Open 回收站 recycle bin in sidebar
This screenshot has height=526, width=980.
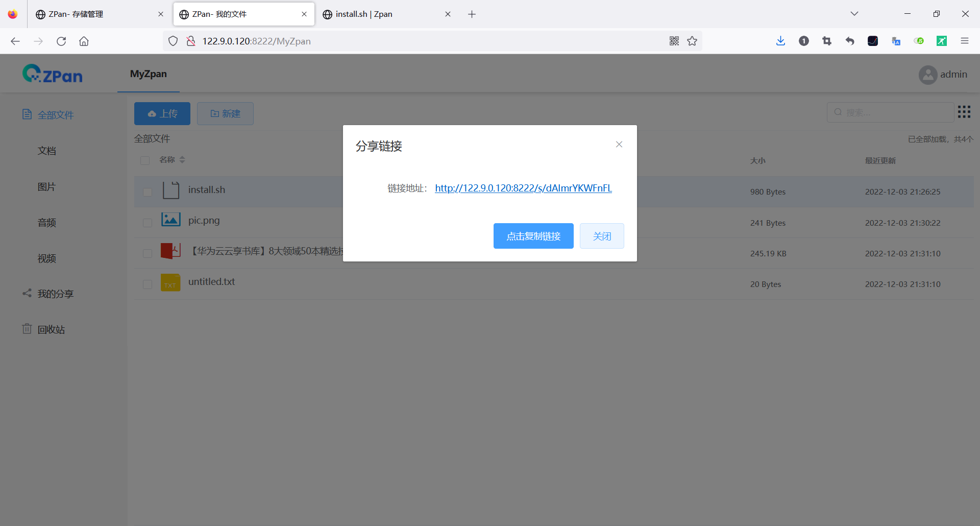[x=51, y=329]
